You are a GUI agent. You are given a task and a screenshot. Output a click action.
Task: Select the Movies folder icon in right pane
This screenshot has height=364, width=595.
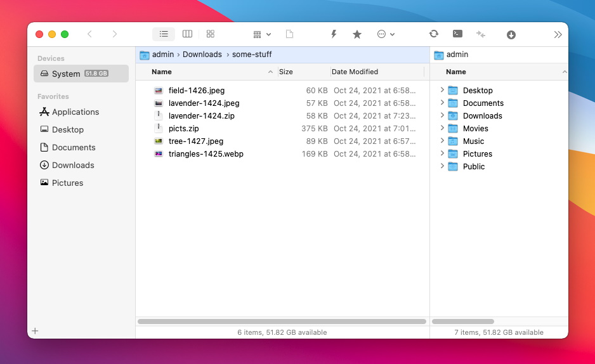pyautogui.click(x=453, y=129)
